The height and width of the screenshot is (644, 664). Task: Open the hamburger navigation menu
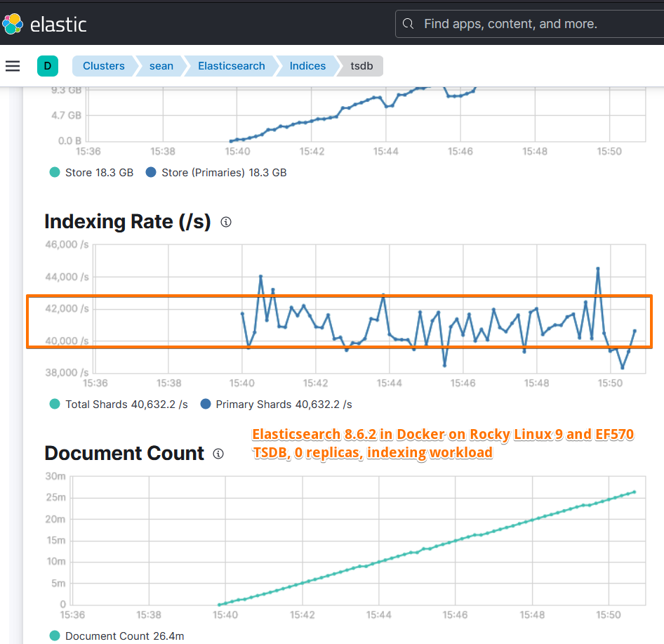(13, 66)
